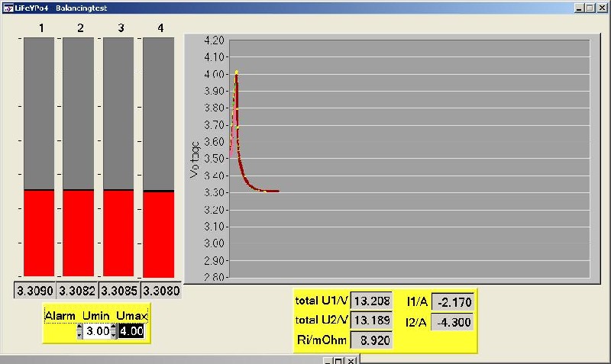Click the cell 3 red level bar
This screenshot has width=611, height=364.
[118, 233]
